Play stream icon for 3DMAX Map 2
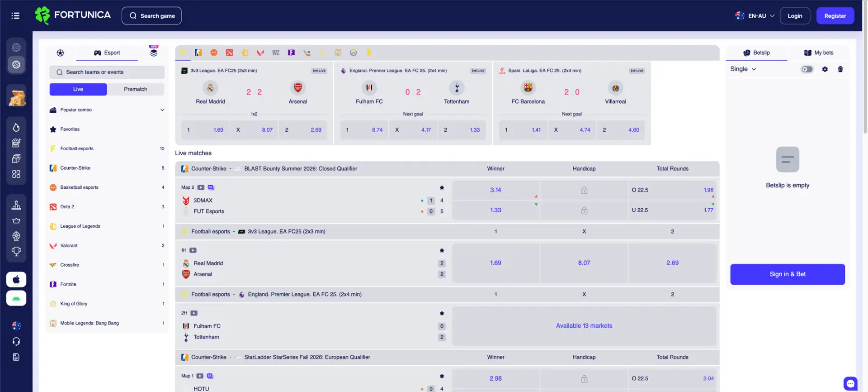The width and height of the screenshot is (868, 392). tap(201, 187)
